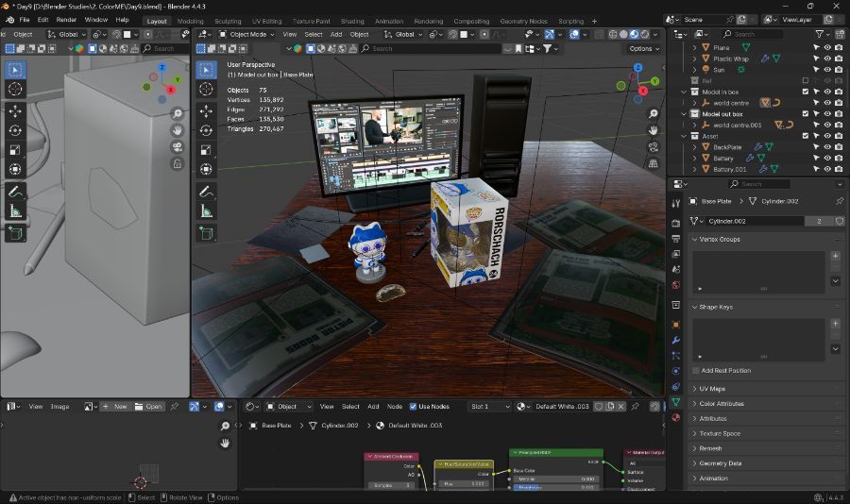Adjust the Hue value slider in node

tap(464, 484)
